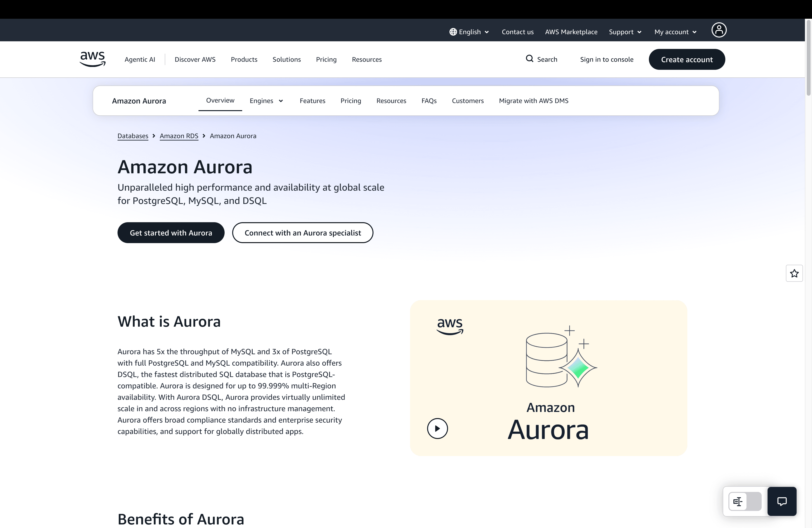The width and height of the screenshot is (812, 528).
Task: Open the chat bubble widget
Action: pyautogui.click(x=782, y=501)
